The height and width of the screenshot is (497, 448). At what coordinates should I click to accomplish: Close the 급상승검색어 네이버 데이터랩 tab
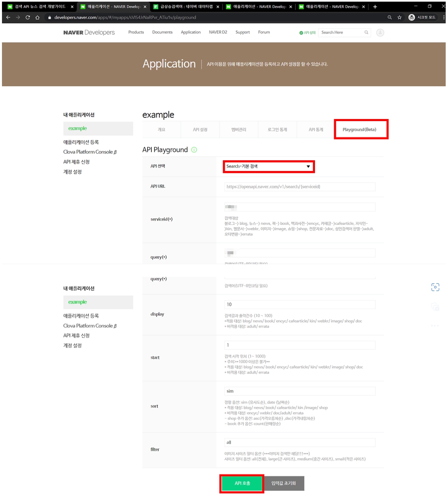click(218, 7)
